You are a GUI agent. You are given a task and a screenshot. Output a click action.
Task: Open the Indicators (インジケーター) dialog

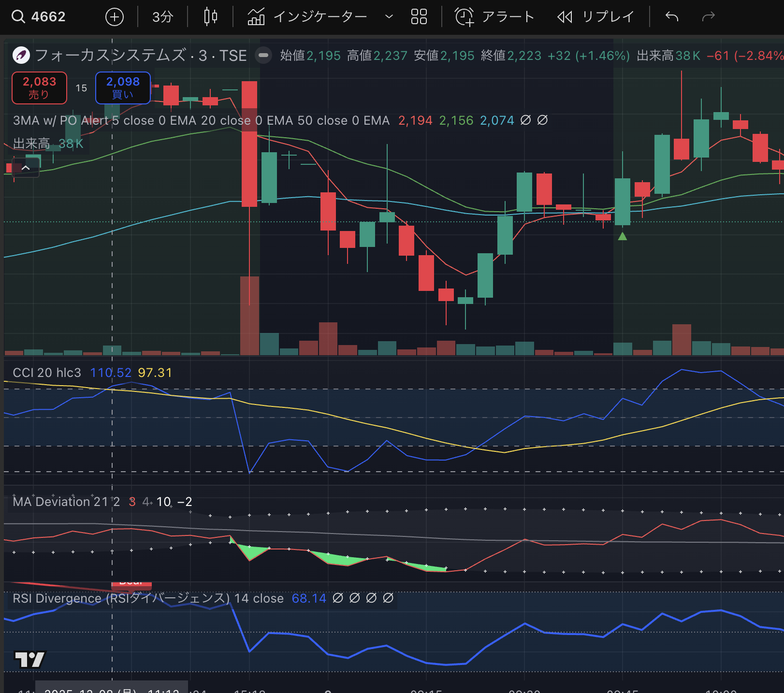pos(307,17)
